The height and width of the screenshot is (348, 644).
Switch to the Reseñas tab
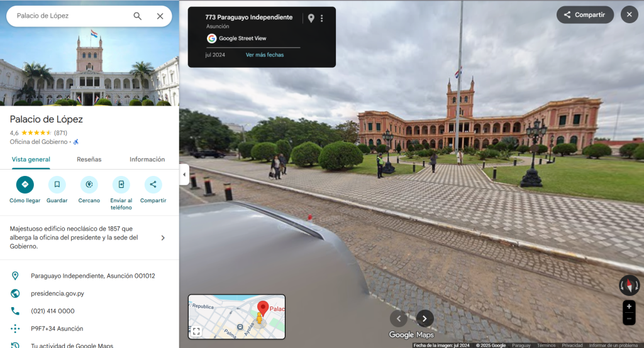click(89, 160)
